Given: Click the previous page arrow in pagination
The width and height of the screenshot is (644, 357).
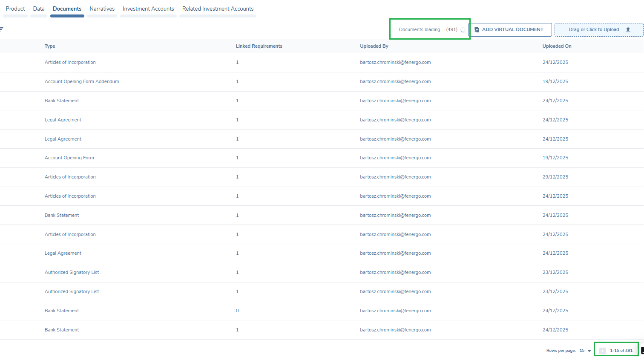Looking at the screenshot, I should (x=602, y=351).
